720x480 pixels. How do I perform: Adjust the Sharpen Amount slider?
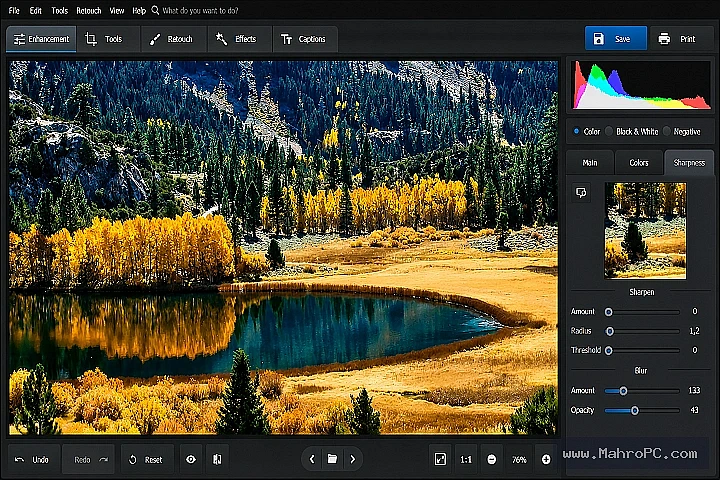point(643,312)
